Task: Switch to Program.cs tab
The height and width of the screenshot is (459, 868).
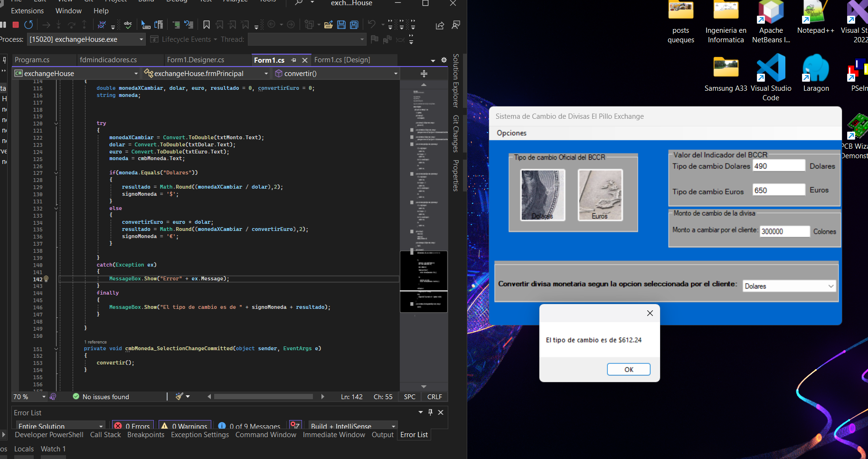Action: (32, 60)
